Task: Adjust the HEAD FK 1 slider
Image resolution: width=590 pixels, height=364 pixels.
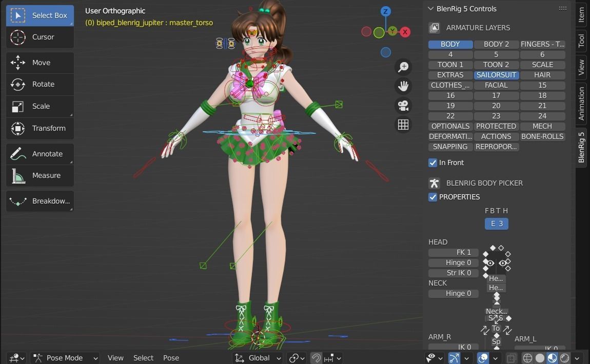Action: [x=454, y=253]
